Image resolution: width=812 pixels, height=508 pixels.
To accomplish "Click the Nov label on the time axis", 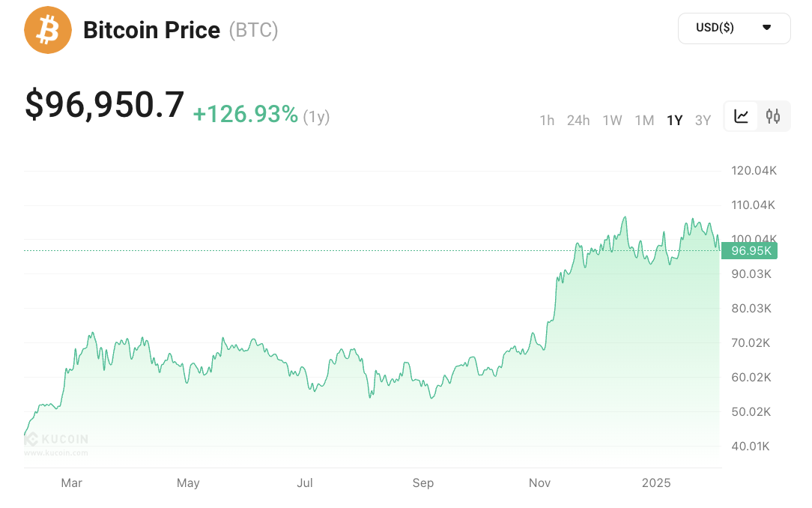I will pyautogui.click(x=539, y=483).
